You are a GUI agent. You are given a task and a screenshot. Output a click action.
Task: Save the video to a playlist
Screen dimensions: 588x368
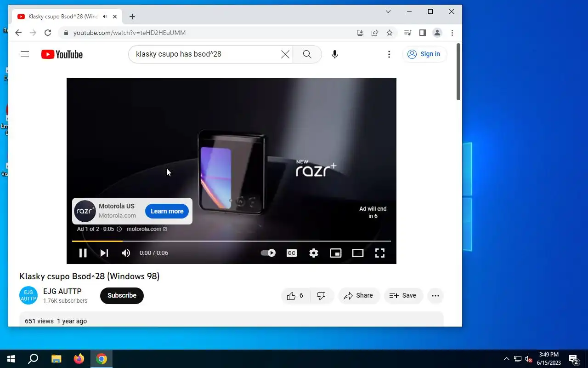403,296
